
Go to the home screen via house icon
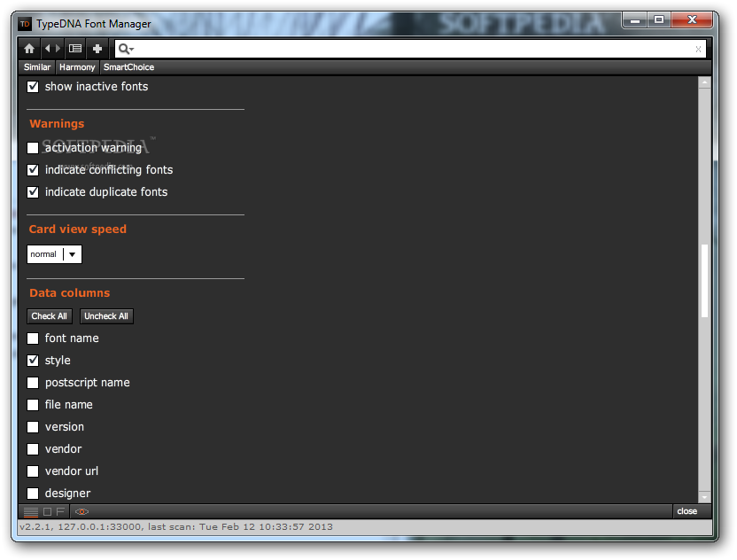[x=29, y=49]
